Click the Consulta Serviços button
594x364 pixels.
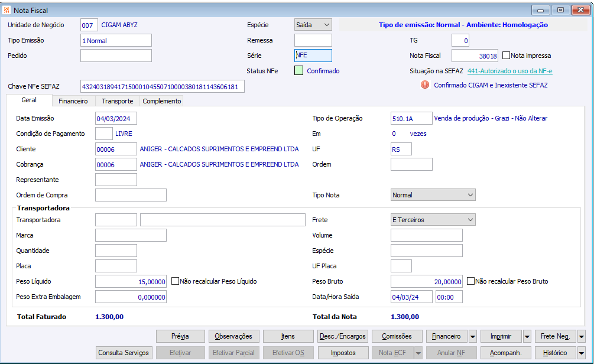coord(124,353)
